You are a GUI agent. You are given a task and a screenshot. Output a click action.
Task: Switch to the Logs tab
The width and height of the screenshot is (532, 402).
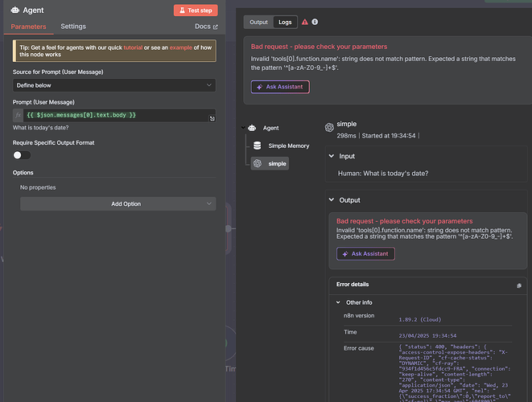click(x=285, y=22)
